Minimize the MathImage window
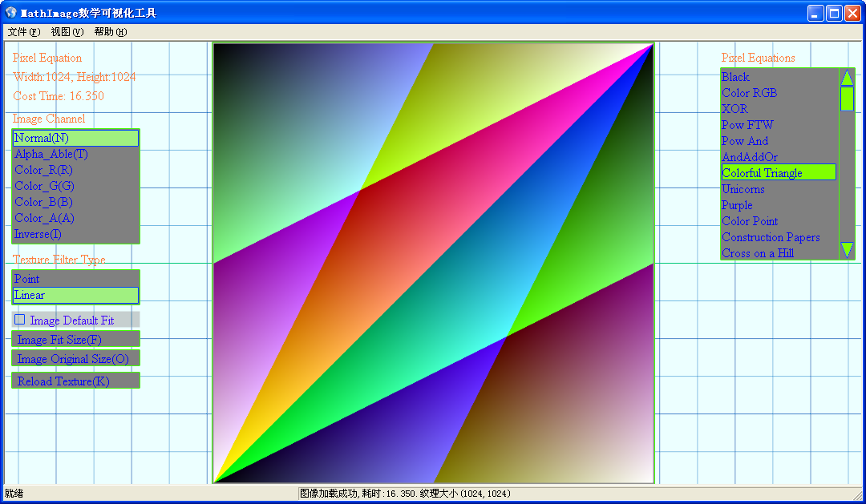This screenshot has height=504, width=866. click(x=815, y=14)
